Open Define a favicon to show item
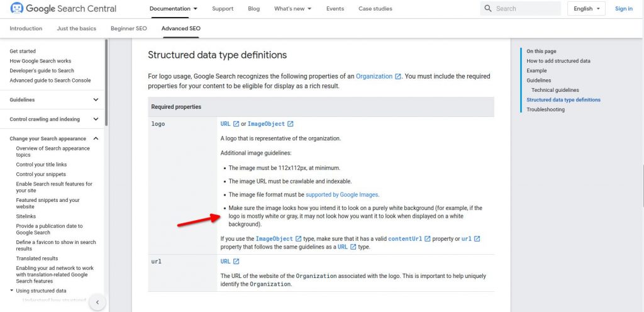 click(x=56, y=245)
